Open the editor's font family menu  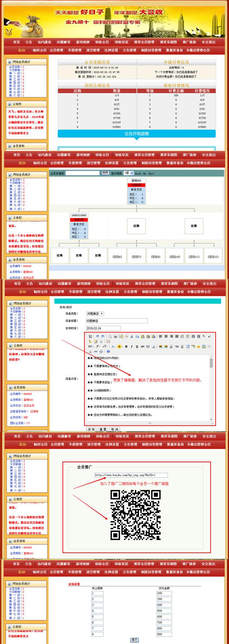pyautogui.click(x=98, y=347)
